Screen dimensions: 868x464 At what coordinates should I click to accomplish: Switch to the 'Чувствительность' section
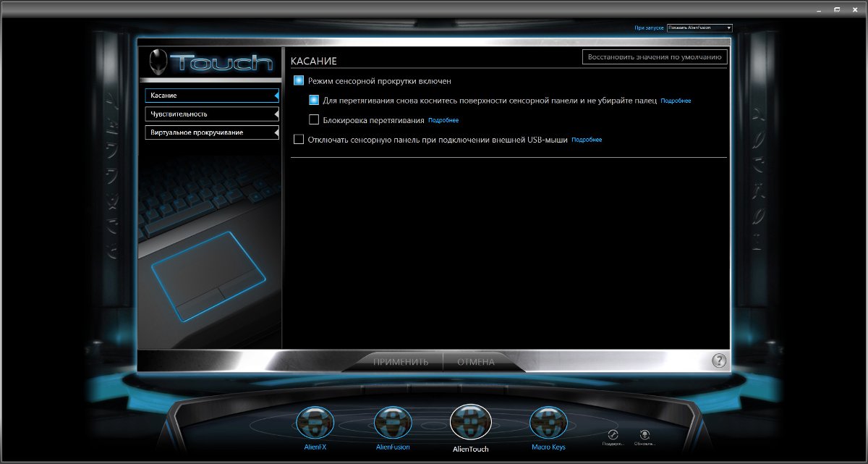click(x=211, y=114)
